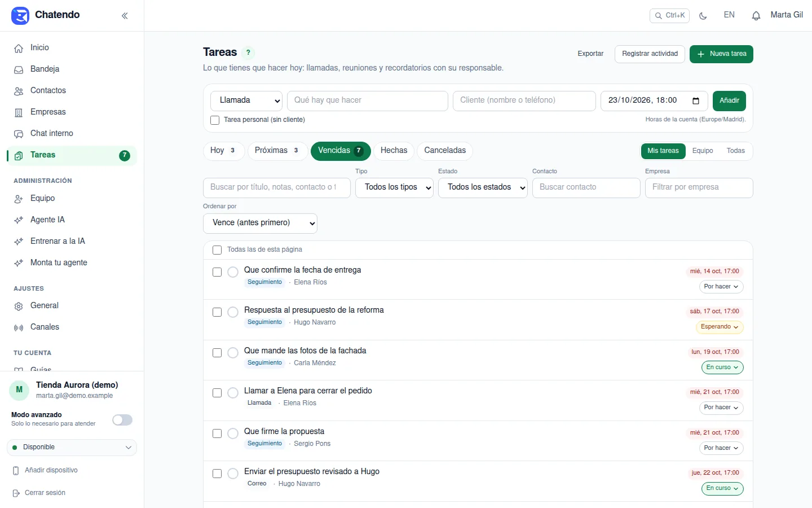
Task: Click the Registrar actividad button
Action: (x=650, y=54)
